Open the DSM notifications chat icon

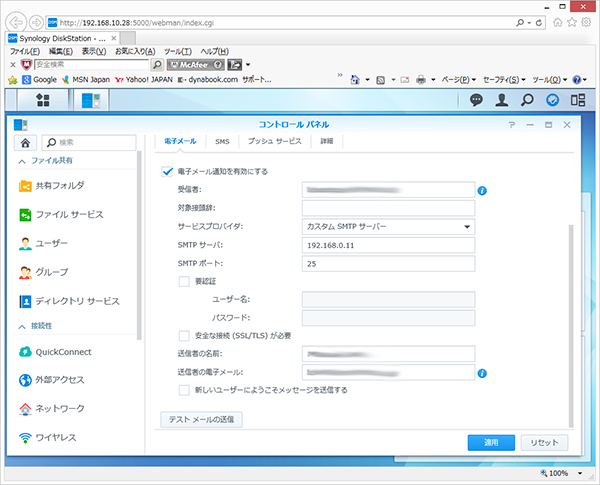(x=476, y=100)
